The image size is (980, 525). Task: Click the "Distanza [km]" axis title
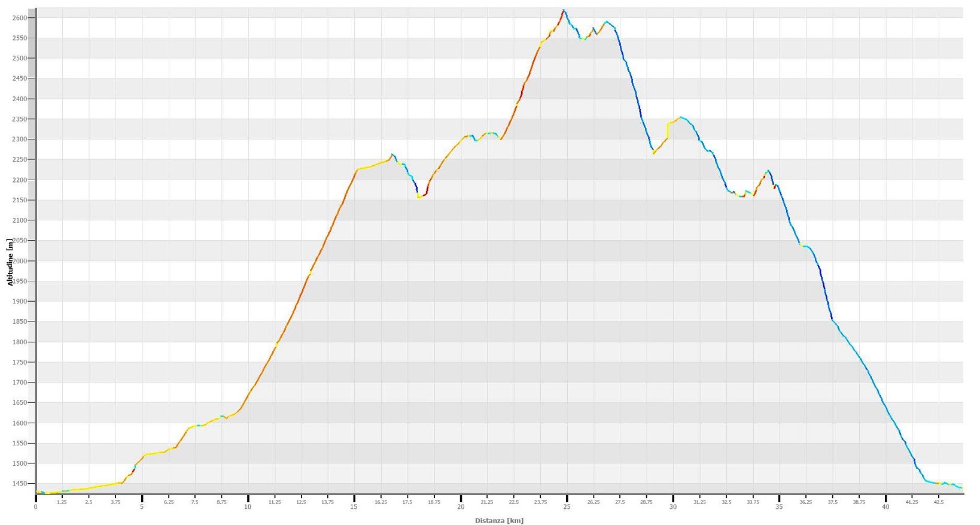(x=499, y=520)
